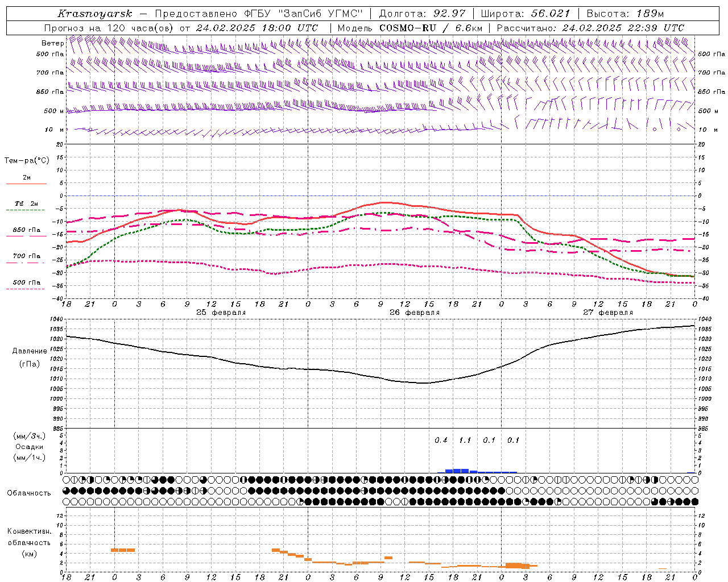Click the 'Конвективн.' convective cloud label
Screen dimensions: 728x582
pyautogui.click(x=29, y=531)
